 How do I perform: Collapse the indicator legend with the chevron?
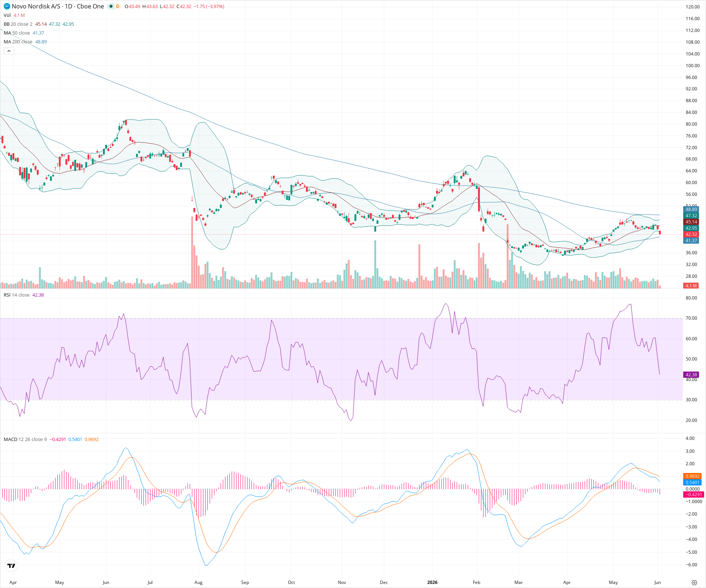9,51
